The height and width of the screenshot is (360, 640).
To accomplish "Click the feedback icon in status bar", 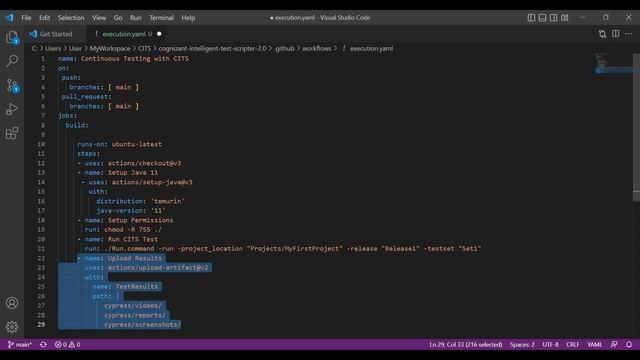I will click(x=614, y=345).
